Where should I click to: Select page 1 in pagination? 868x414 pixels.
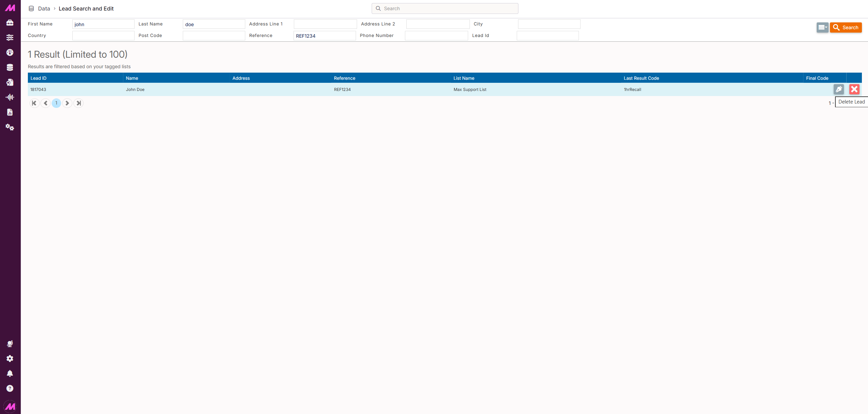click(x=56, y=103)
